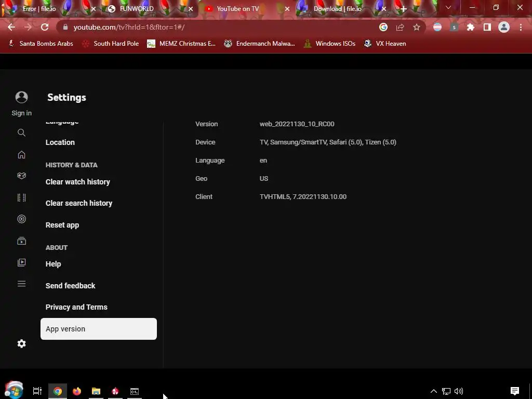Screen dimensions: 532x399
Task: Click Chrome icon in taskbar
Action: 58,391
